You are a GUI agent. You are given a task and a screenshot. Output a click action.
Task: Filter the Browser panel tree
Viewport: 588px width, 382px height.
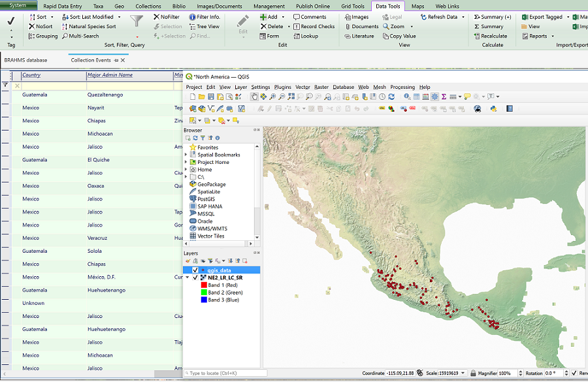point(203,138)
